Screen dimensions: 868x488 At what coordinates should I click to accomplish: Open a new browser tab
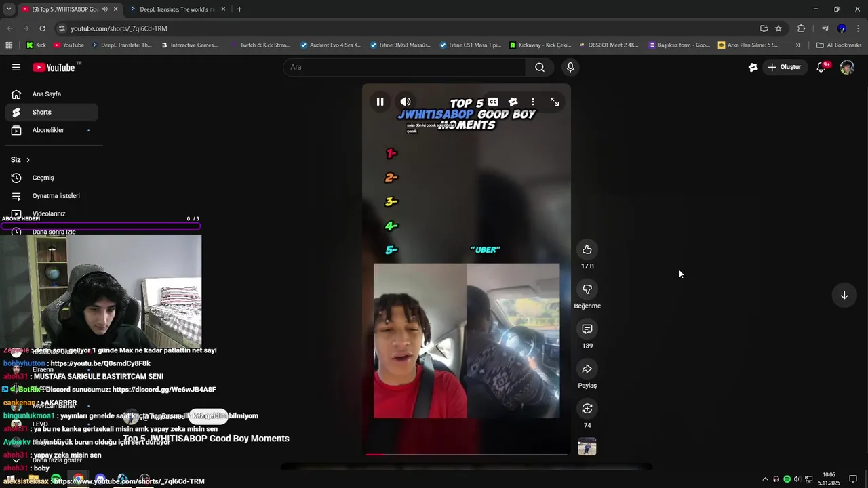pos(239,9)
